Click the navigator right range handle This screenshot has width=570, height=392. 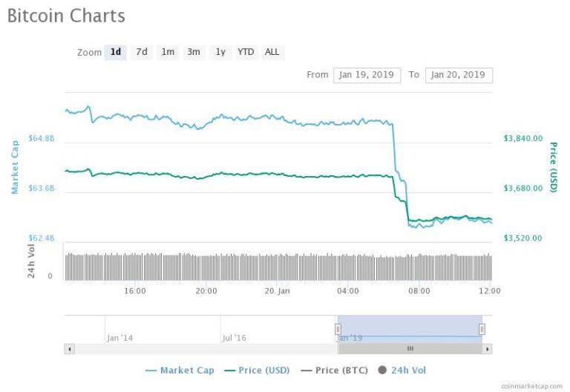pos(482,329)
